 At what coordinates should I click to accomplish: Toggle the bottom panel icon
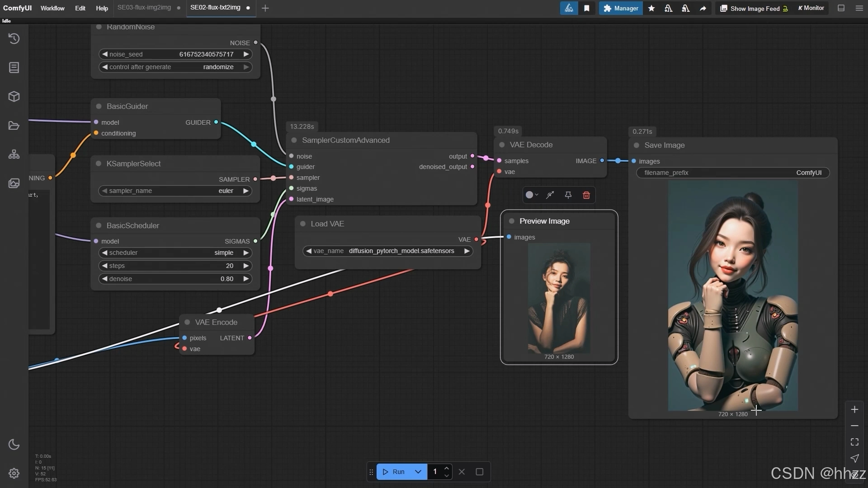pos(841,8)
